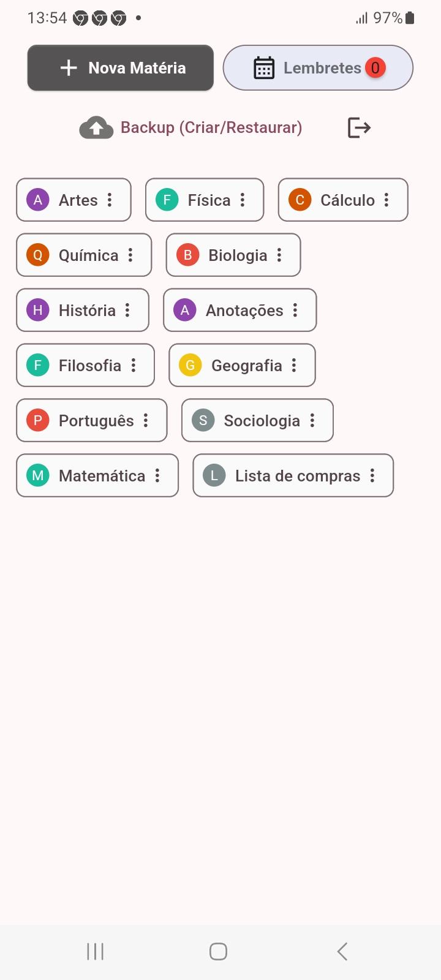The width and height of the screenshot is (441, 980).
Task: Open options menu for Sociologia
Action: (x=312, y=421)
